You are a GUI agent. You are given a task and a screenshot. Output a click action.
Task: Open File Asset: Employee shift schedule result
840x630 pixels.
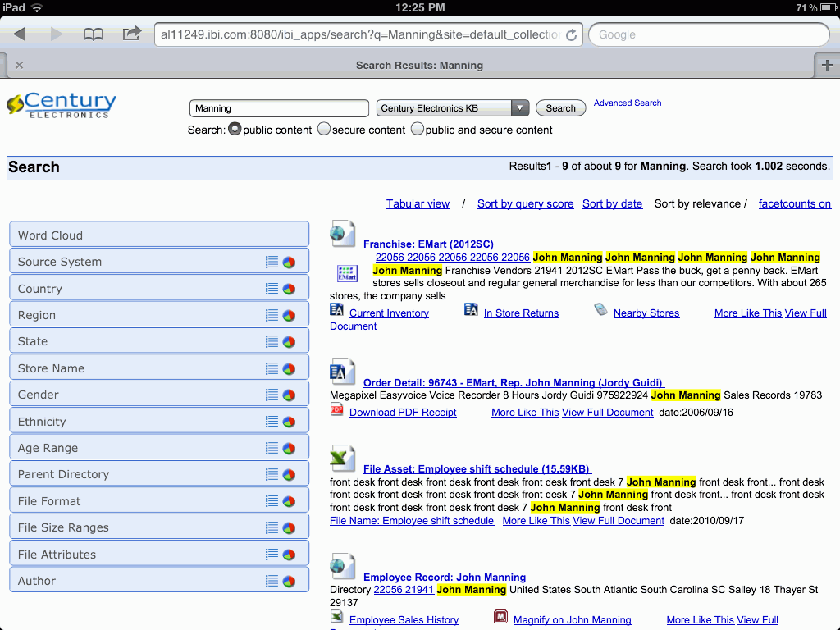pos(477,468)
